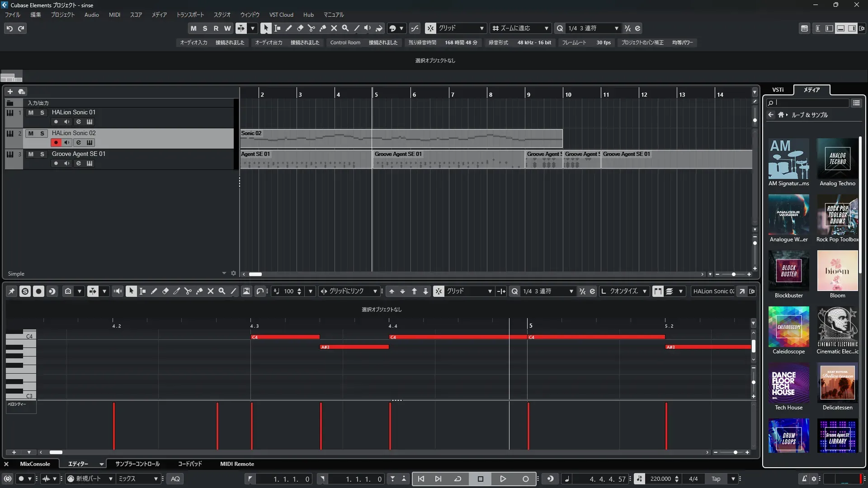
Task: Select the Split (scissors) tool in main toolbar
Action: click(311, 28)
